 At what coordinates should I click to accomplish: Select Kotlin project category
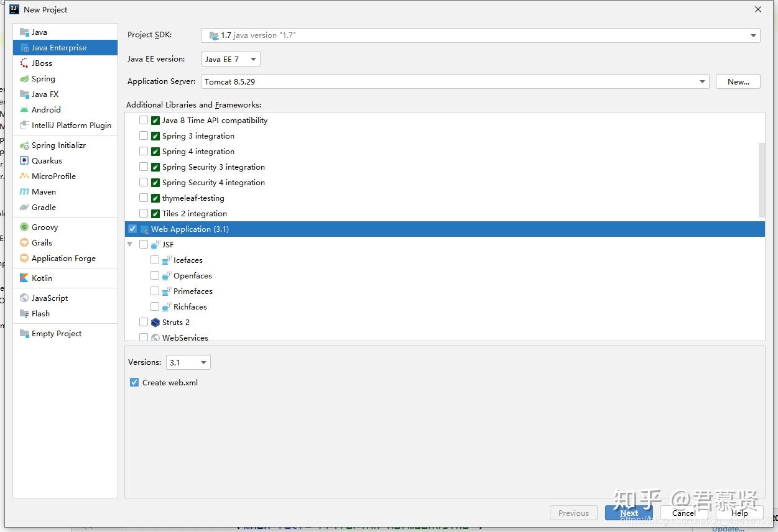click(65, 278)
